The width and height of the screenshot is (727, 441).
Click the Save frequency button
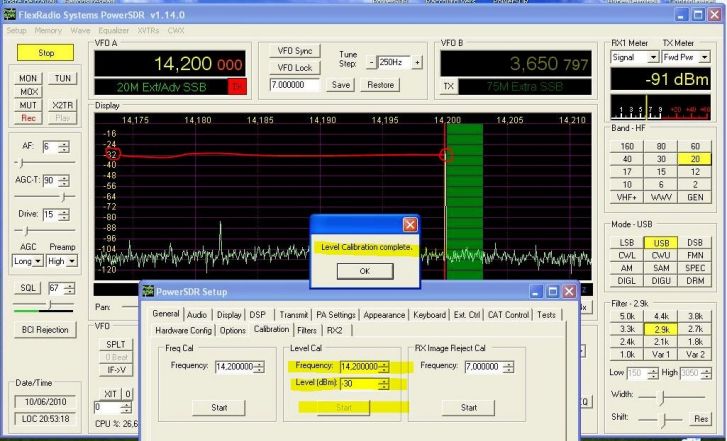(x=341, y=85)
